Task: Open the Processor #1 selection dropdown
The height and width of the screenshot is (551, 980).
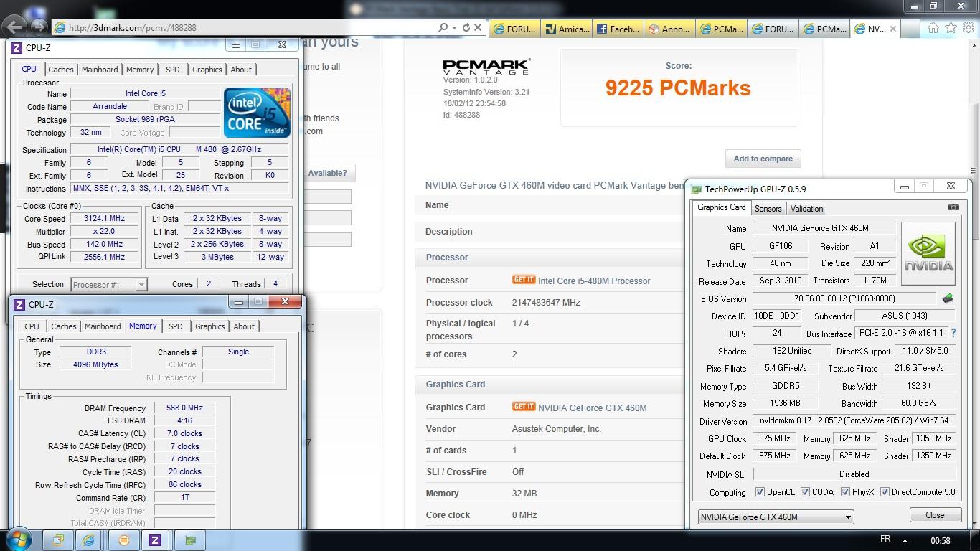Action: tap(108, 284)
